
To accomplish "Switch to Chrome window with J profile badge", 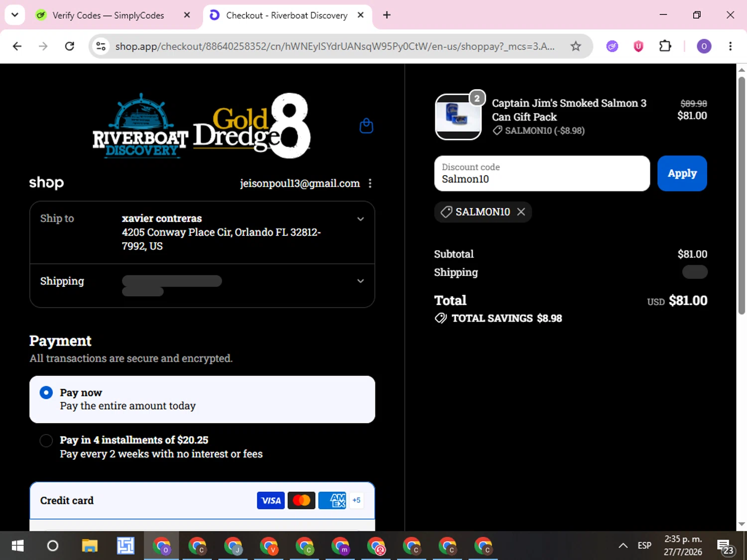I will (x=233, y=546).
